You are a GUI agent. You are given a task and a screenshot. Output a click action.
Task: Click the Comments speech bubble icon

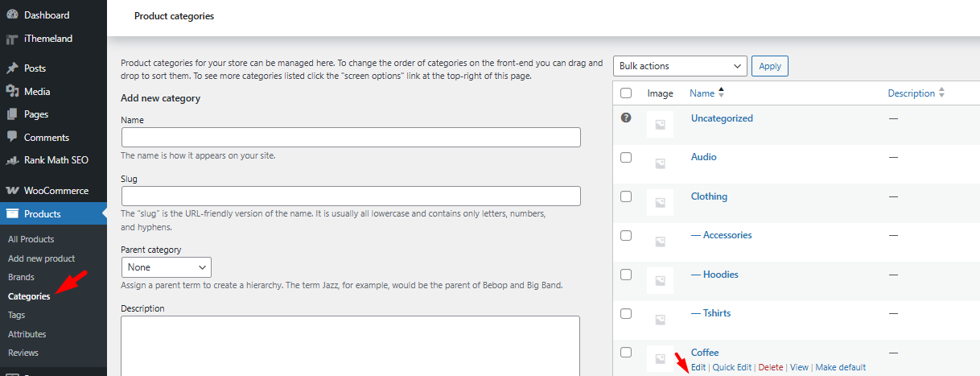[12, 137]
